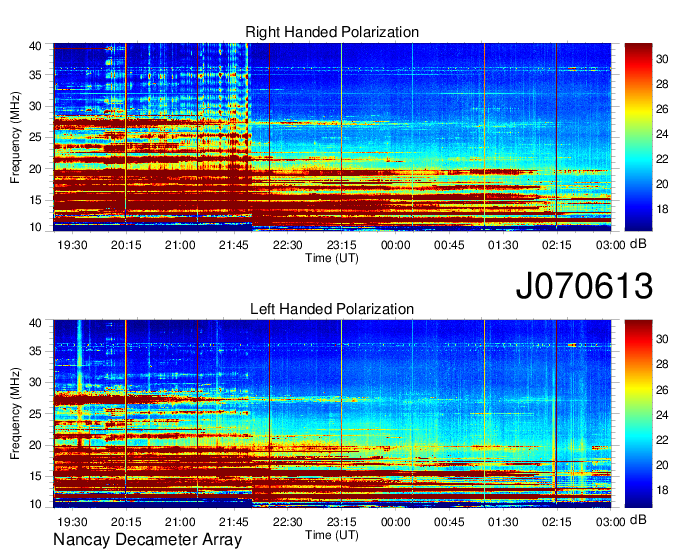Click the 35 MHz tick on Right Handed plot
The image size is (680, 552).
35,75
